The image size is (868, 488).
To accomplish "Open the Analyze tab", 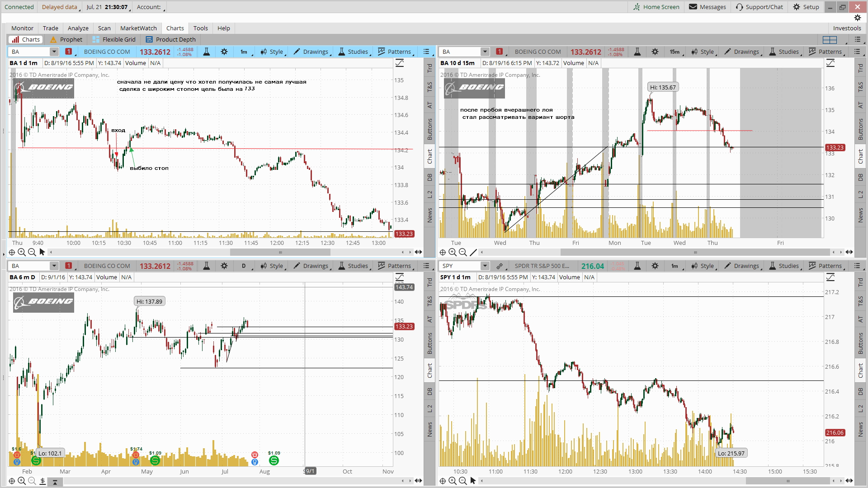I will [x=78, y=28].
